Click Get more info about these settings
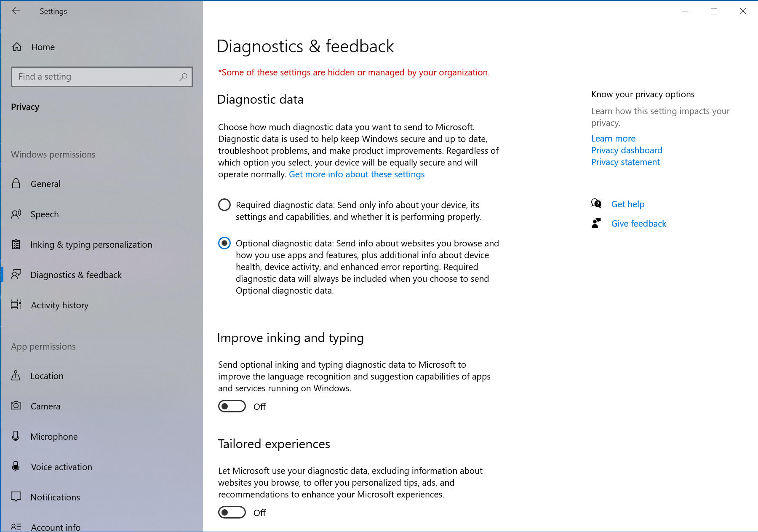This screenshot has width=758, height=532. pos(357,174)
